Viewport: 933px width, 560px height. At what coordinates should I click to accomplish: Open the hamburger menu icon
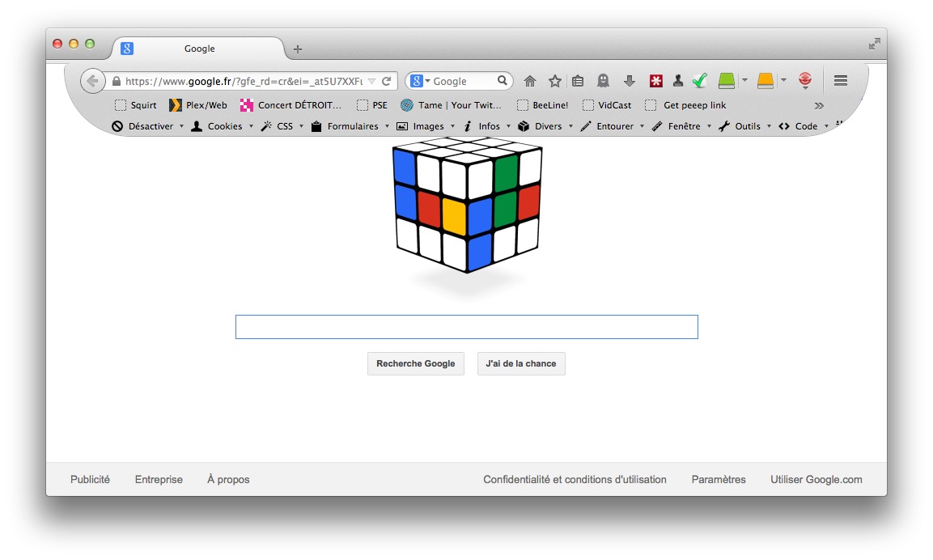click(840, 80)
